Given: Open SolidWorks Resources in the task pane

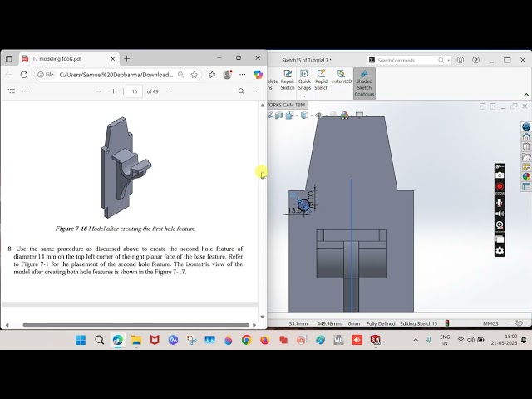Looking at the screenshot, I should click(526, 136).
